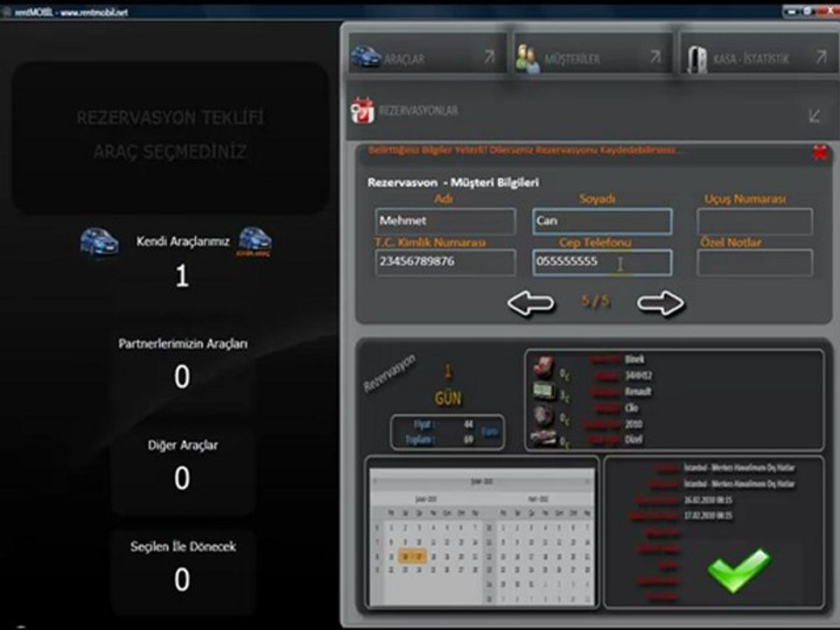Viewport: 840px width, 630px height.
Task: Click the steering wheel icon in vehicle details
Action: click(x=542, y=416)
